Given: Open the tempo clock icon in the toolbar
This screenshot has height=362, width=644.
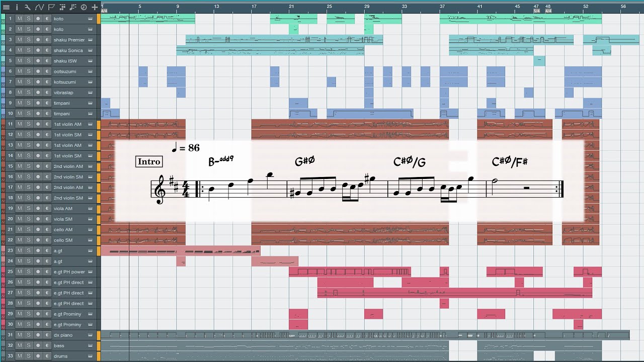Looking at the screenshot, I should (84, 7).
